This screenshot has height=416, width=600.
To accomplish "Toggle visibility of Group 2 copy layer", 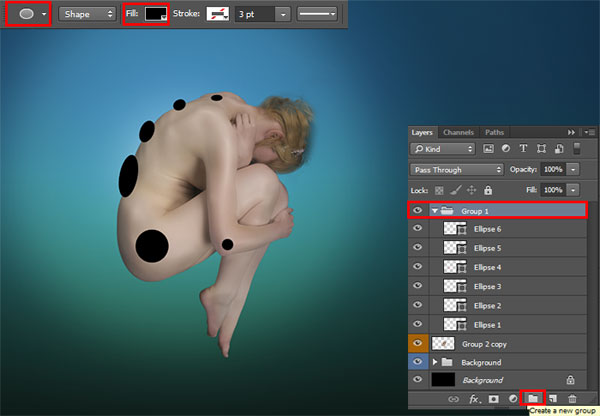I will 417,343.
